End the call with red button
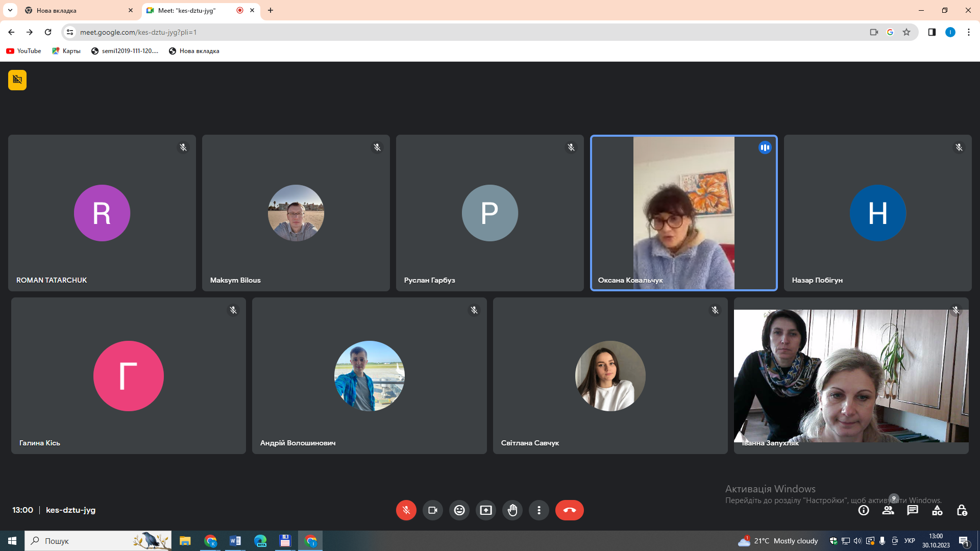The width and height of the screenshot is (980, 551). 569,510
